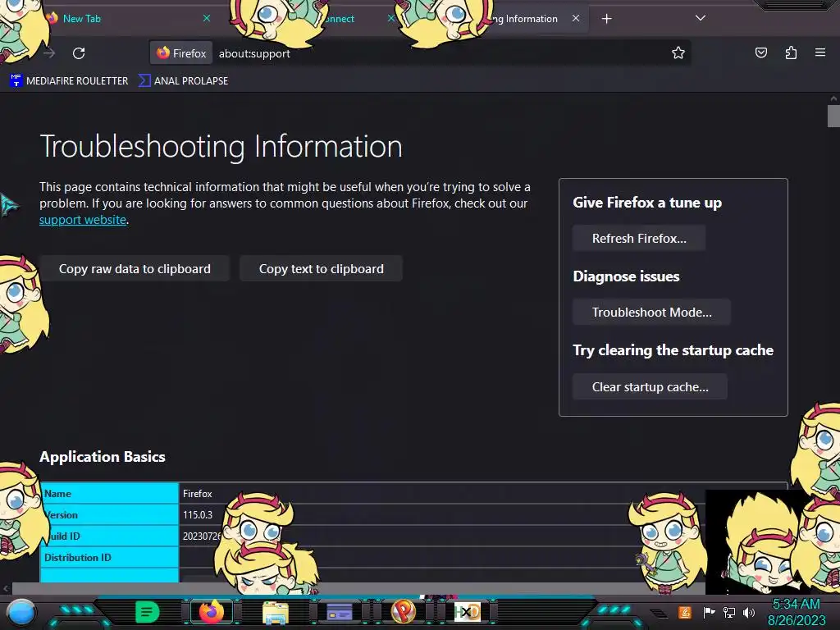The height and width of the screenshot is (630, 840).
Task: Open the green chat app on taskbar
Action: pyautogui.click(x=148, y=612)
